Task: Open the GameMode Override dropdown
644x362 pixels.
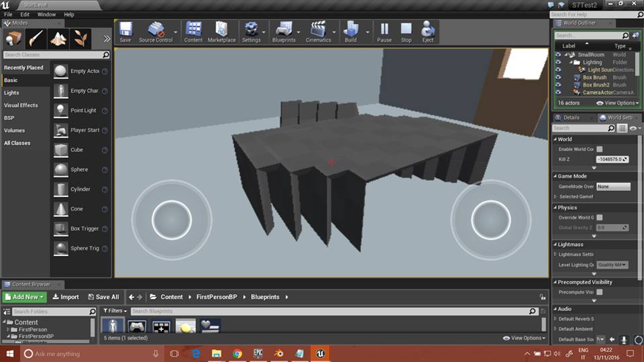Action: 613,186
